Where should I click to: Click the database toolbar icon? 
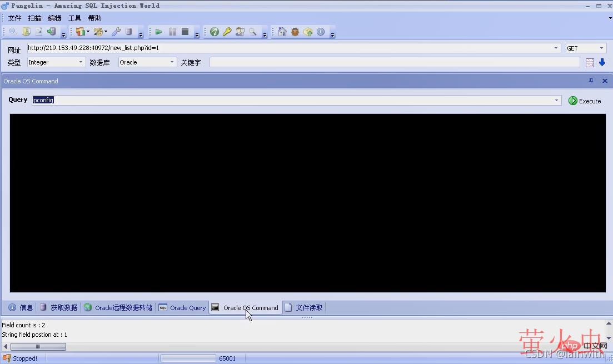tap(128, 32)
